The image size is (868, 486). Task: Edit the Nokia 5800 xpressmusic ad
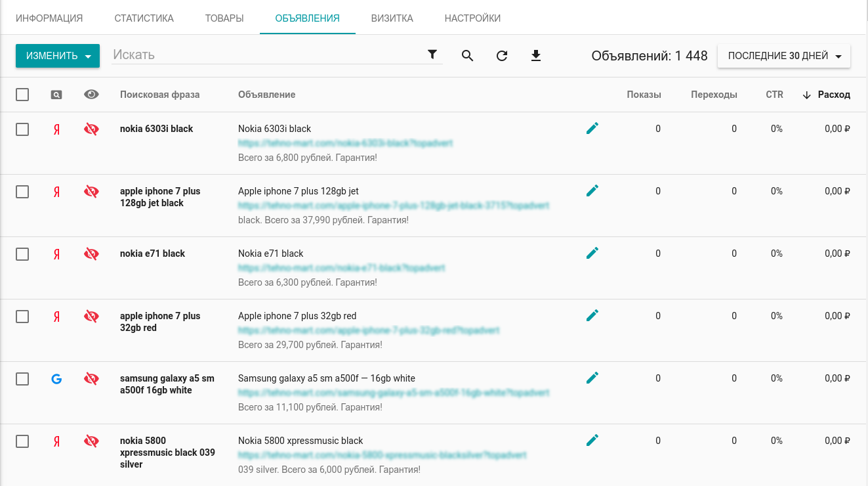pos(592,440)
